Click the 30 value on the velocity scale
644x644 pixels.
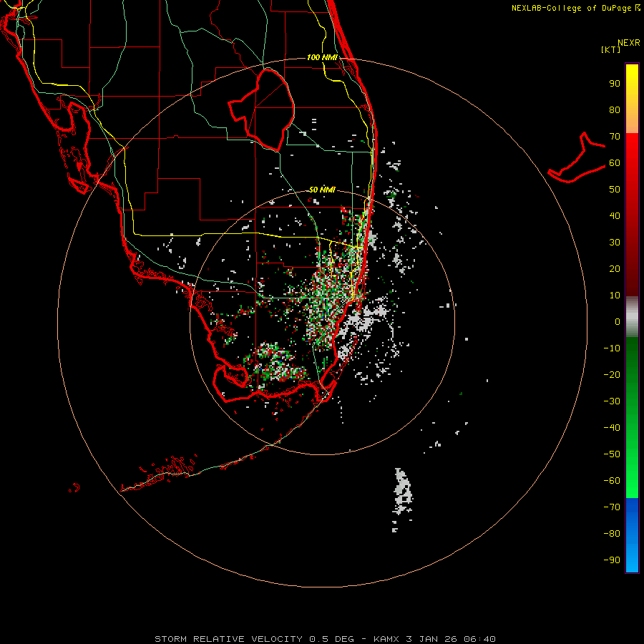(615, 243)
